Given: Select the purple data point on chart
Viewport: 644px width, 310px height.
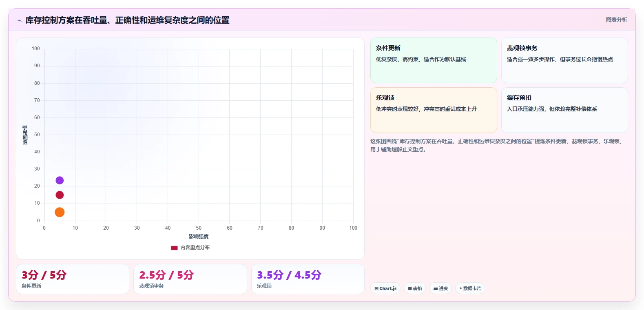Looking at the screenshot, I should [x=60, y=180].
